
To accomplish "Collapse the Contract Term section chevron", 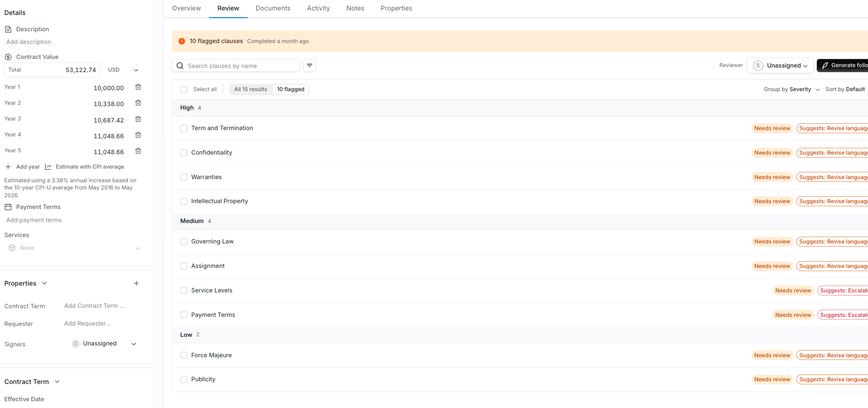I will click(x=57, y=382).
